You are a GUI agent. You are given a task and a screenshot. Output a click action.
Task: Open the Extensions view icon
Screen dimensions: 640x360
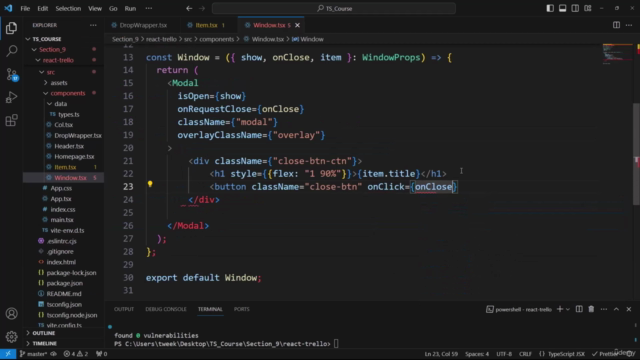coord(11,120)
